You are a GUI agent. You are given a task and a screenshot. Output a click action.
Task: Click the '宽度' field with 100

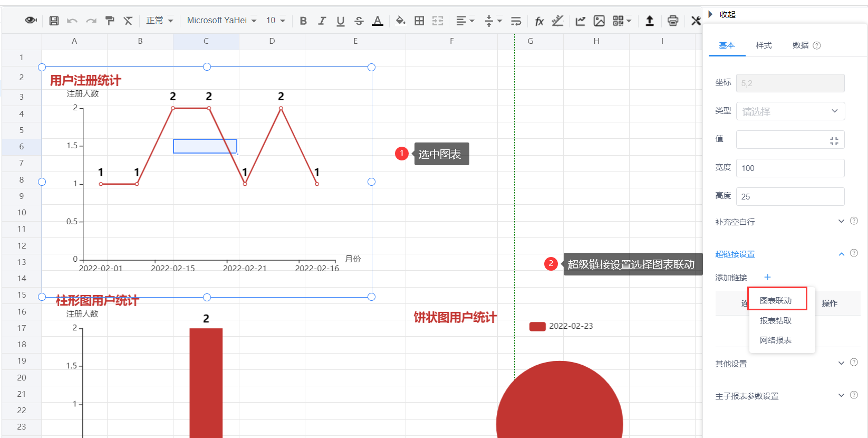pyautogui.click(x=790, y=168)
